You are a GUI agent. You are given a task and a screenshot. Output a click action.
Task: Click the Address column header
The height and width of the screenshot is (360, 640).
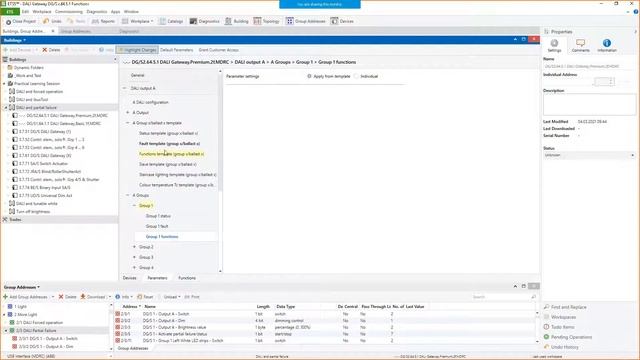click(131, 307)
